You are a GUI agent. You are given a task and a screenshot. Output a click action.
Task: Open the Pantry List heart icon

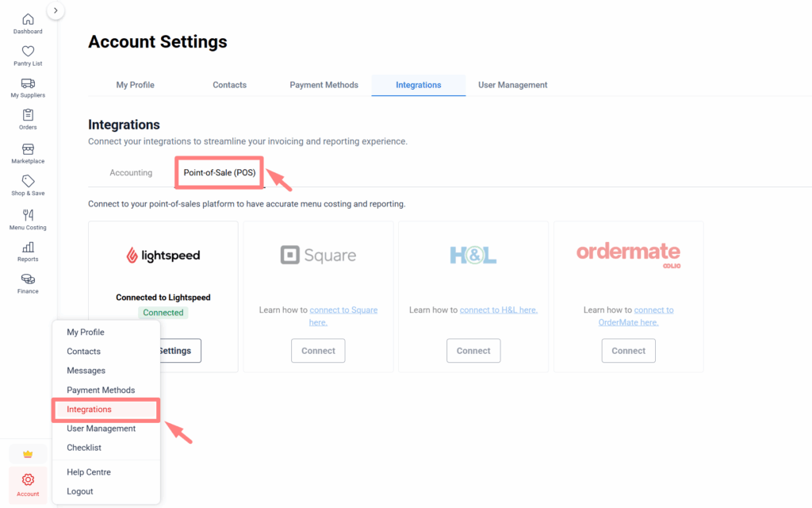tap(28, 52)
